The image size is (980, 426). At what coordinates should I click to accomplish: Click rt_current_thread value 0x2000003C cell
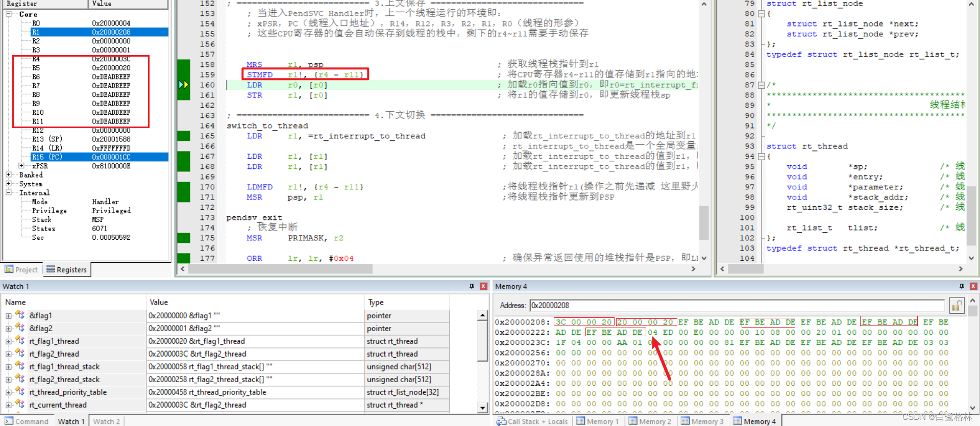point(256,405)
